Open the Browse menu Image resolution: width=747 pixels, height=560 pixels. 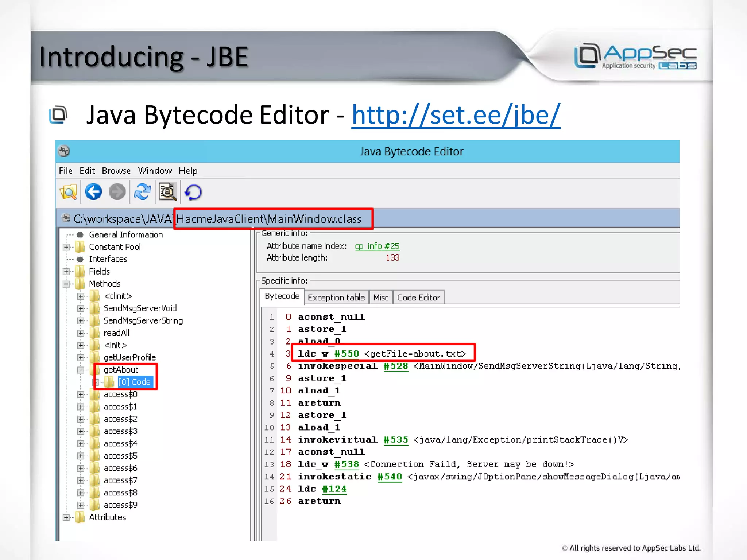point(116,171)
